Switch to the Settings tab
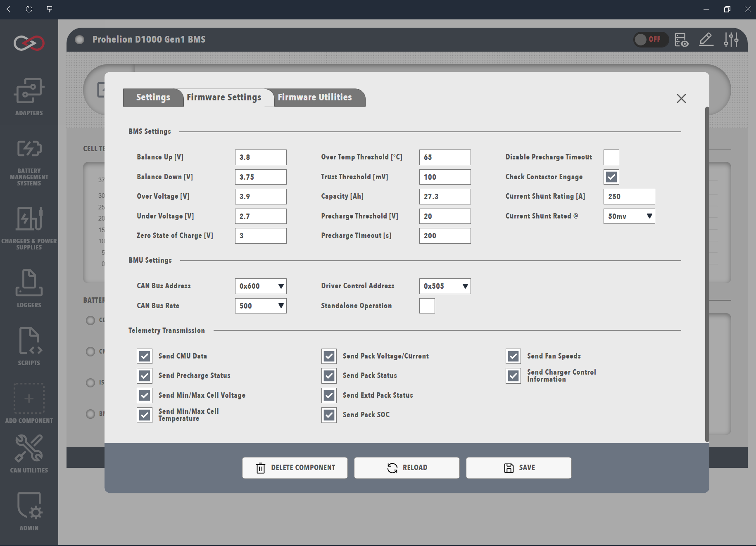Viewport: 756px width, 546px height. 153,97
